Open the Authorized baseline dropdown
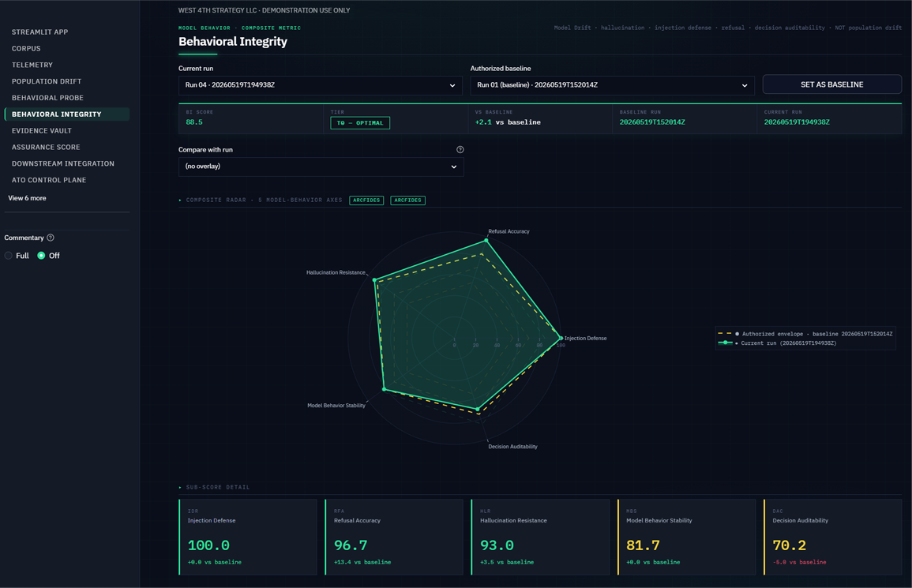 pos(612,85)
